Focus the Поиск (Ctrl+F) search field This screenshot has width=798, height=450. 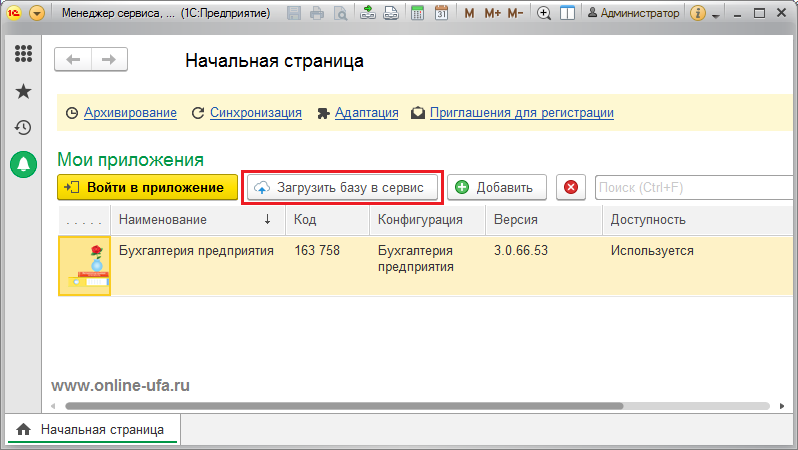pyautogui.click(x=695, y=187)
